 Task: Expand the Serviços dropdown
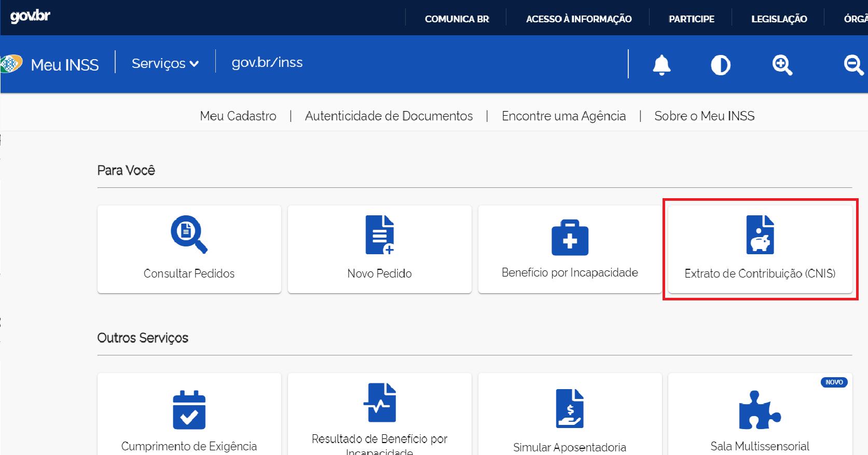pyautogui.click(x=165, y=63)
